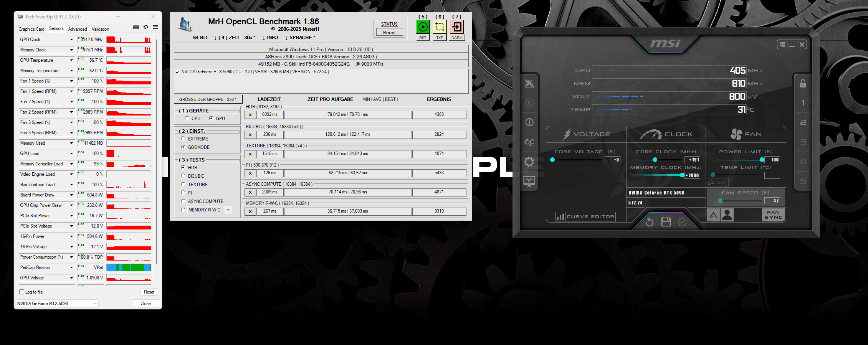Open Afterburner CURVE EDITOR
This screenshot has width=868, height=345.
(585, 216)
